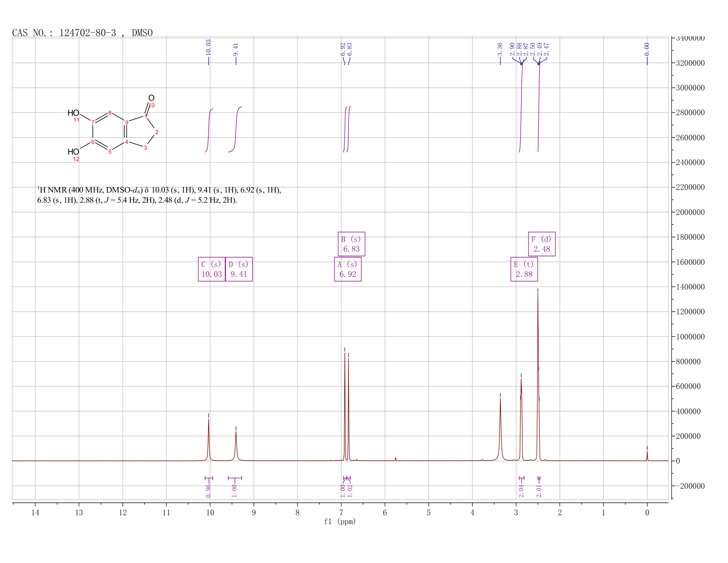728x563 pixels.
Task: Click the integral value 0.96
Action: pyautogui.click(x=209, y=491)
